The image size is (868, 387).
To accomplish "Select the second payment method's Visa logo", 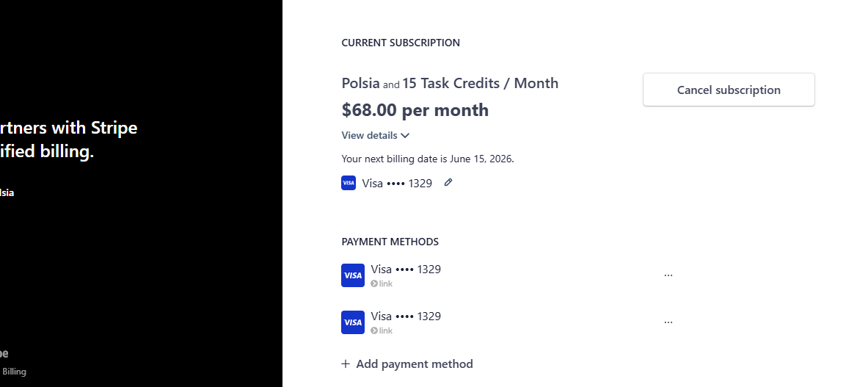I will coord(353,322).
